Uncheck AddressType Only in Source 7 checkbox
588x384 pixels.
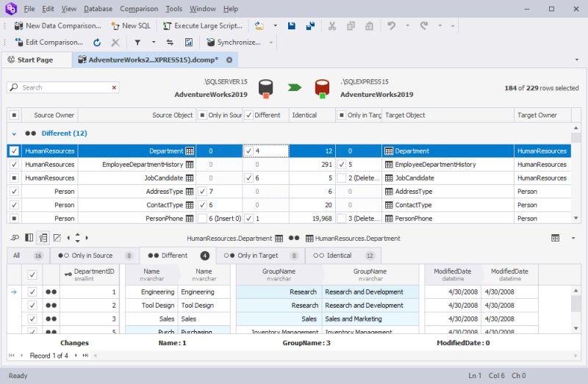tap(203, 192)
